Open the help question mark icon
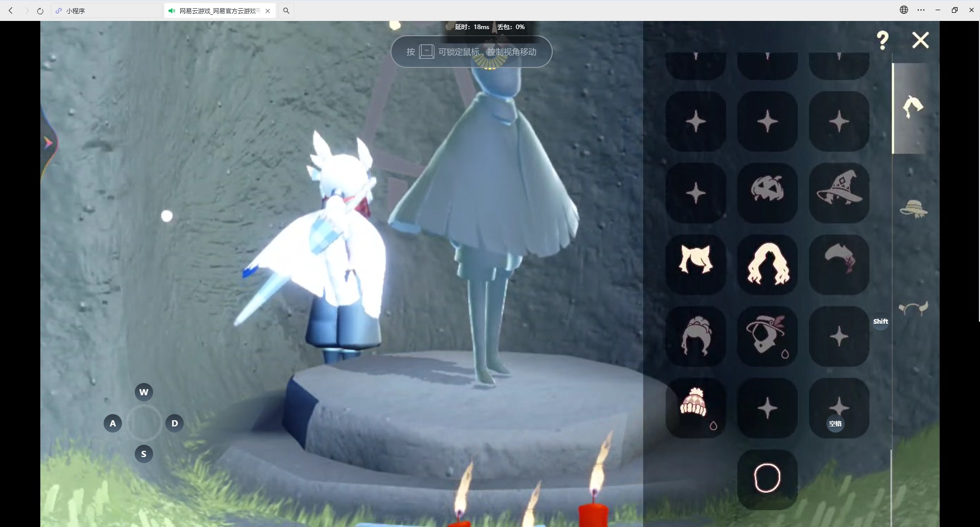Viewport: 980px width, 527px height. click(x=883, y=40)
